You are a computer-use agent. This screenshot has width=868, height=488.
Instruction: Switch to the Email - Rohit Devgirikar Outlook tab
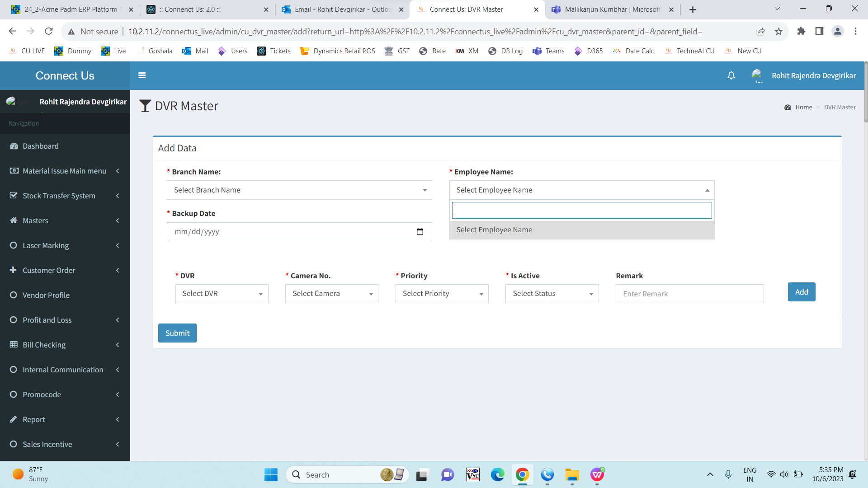342,9
